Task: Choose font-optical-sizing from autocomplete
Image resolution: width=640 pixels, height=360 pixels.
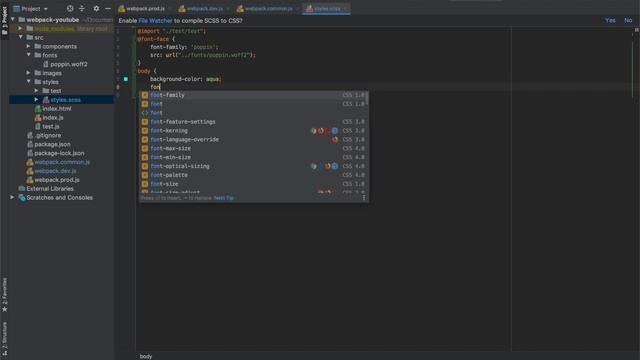Action: (x=253, y=166)
